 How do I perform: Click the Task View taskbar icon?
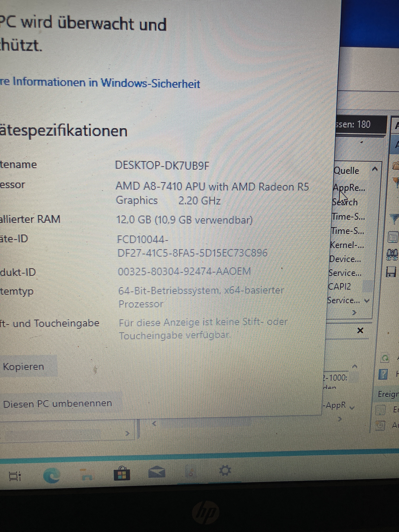(x=15, y=476)
